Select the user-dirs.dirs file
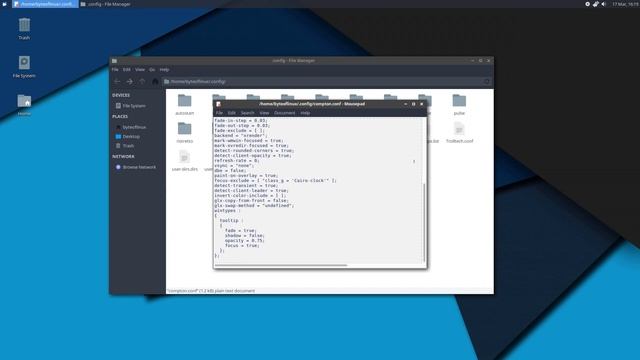The height and width of the screenshot is (360, 640). (184, 161)
